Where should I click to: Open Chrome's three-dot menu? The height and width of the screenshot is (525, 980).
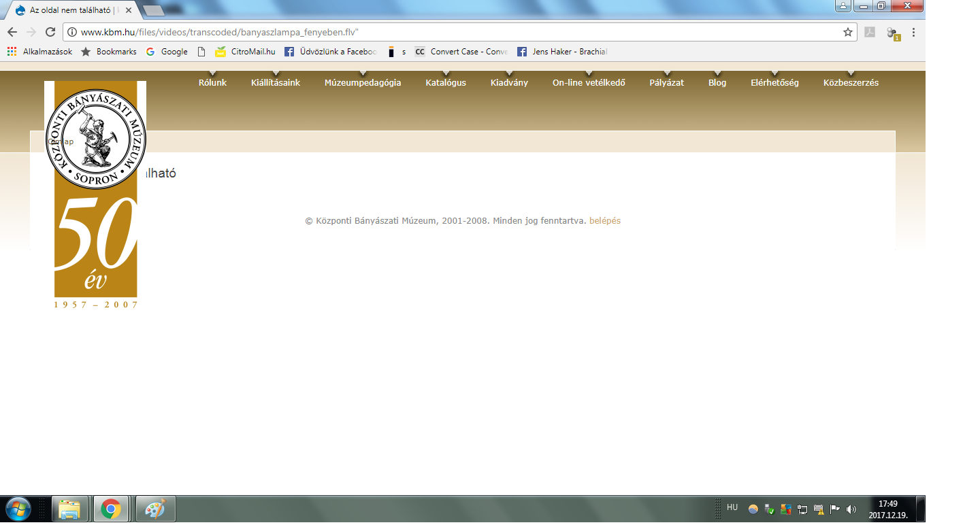(913, 32)
